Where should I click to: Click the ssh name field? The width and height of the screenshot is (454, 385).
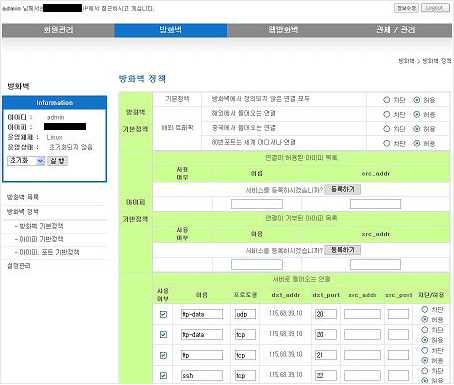[202, 376]
